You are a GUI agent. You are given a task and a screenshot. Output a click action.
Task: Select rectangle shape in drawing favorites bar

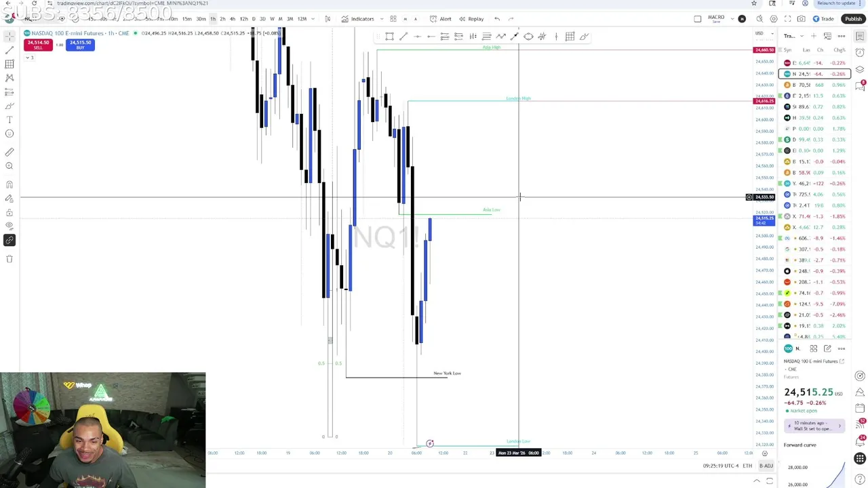coord(389,37)
